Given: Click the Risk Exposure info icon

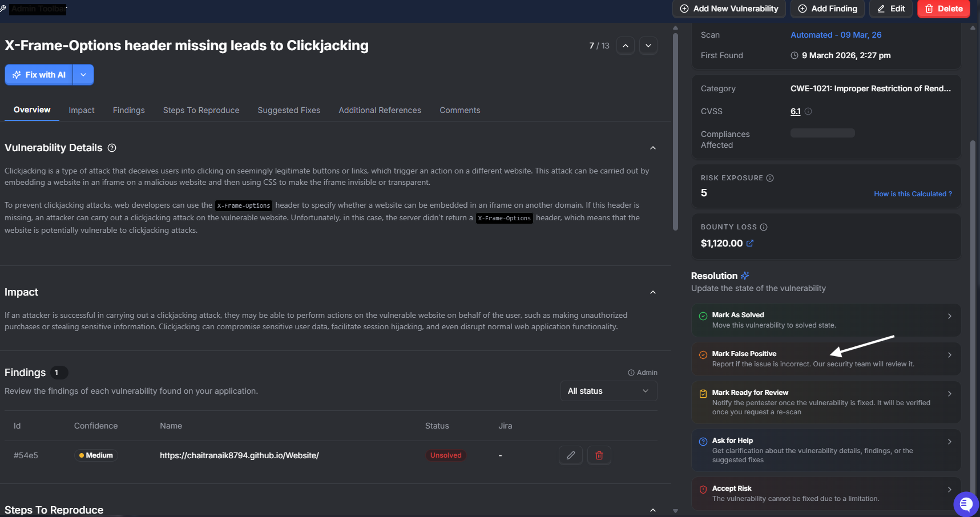Looking at the screenshot, I should [770, 178].
